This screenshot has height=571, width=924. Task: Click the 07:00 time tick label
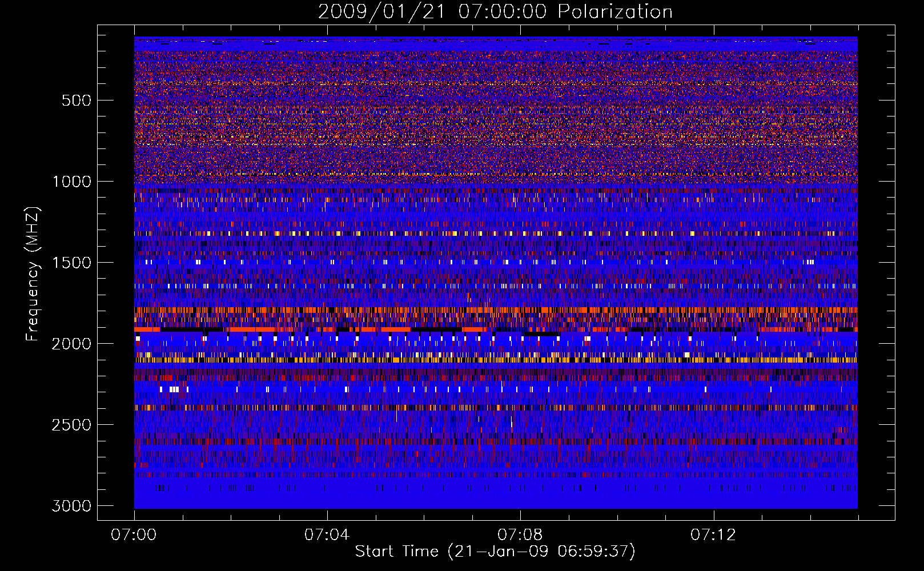(134, 535)
